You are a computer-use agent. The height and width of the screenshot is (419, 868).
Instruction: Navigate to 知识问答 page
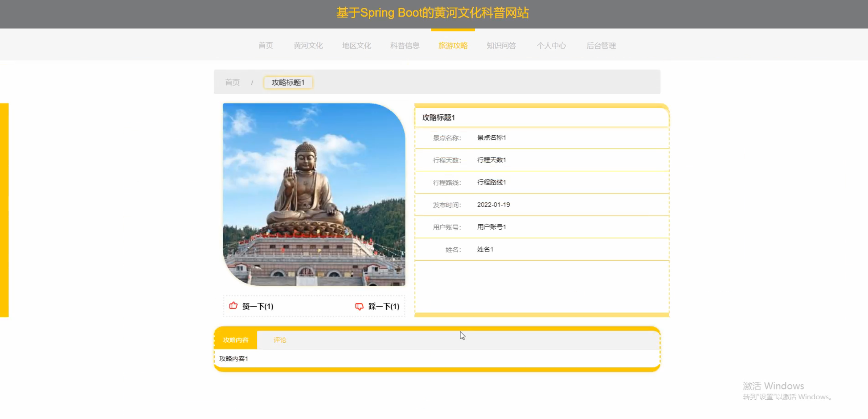click(501, 45)
